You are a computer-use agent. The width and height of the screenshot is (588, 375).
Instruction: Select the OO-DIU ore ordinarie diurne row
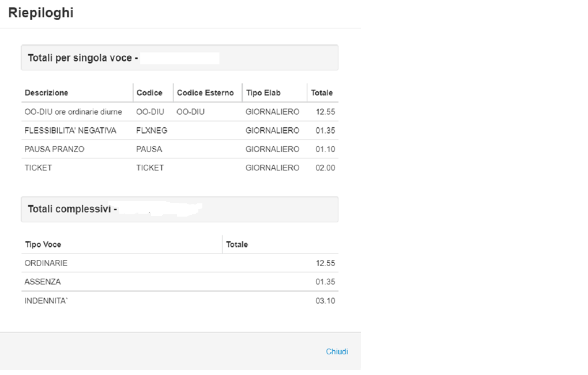pos(73,112)
